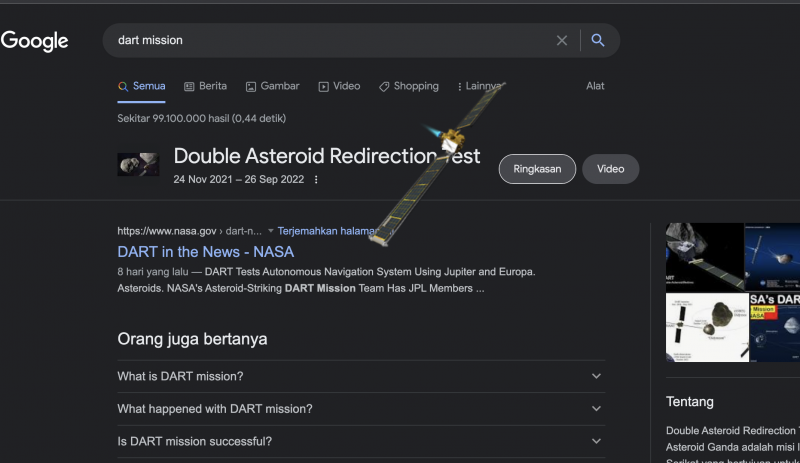Click the https://www.nasa.gov URL text
This screenshot has height=463, width=800.
167,231
